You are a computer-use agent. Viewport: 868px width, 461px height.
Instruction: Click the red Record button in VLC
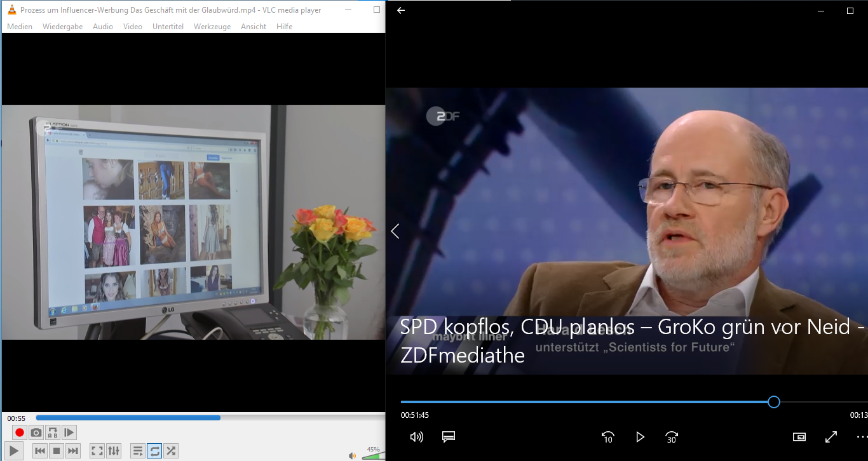coord(20,432)
